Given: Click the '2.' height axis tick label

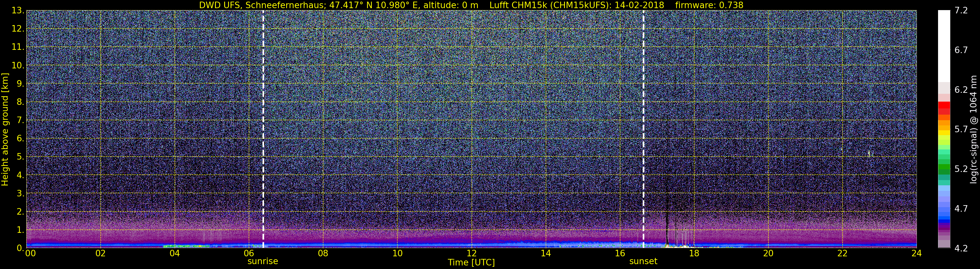Looking at the screenshot, I should point(20,211).
